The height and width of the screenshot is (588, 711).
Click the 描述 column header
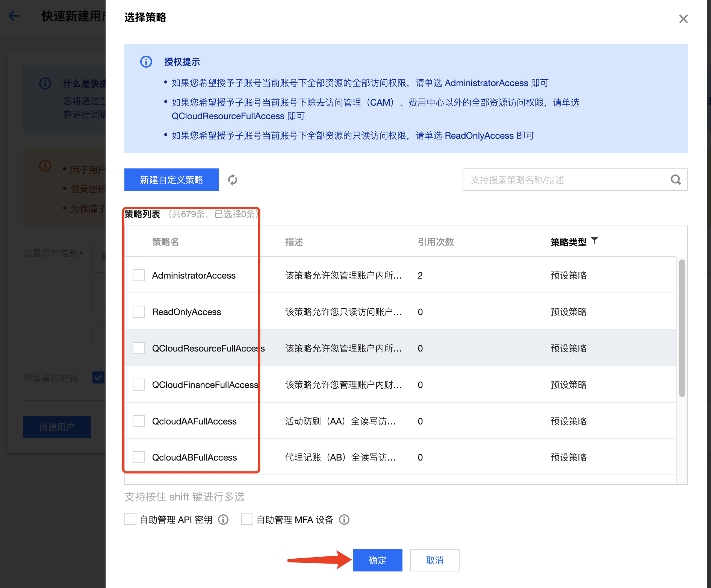click(x=294, y=242)
